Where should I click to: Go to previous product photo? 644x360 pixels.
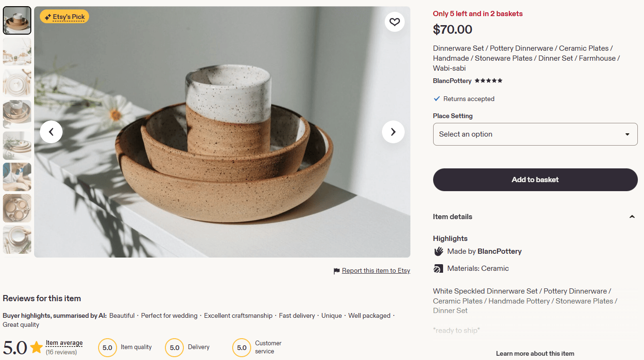[51, 132]
